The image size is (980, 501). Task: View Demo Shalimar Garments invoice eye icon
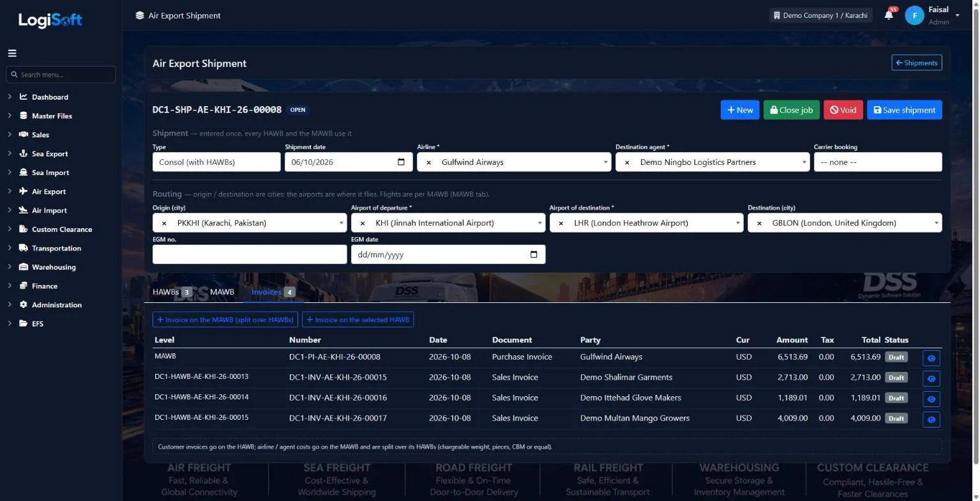pos(931,379)
